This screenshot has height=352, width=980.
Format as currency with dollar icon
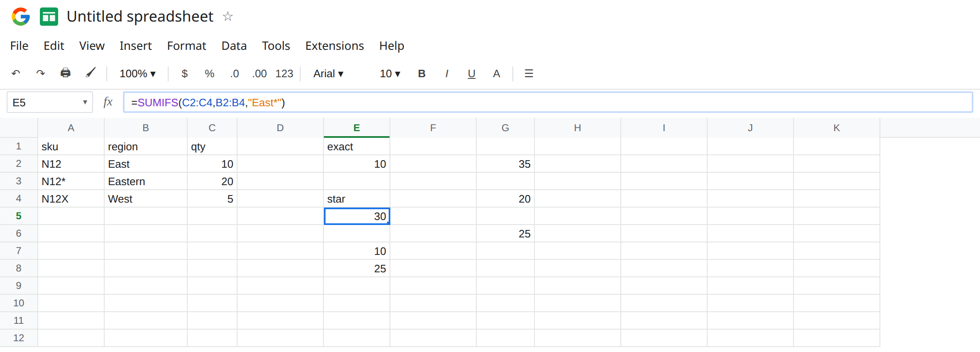click(x=185, y=73)
